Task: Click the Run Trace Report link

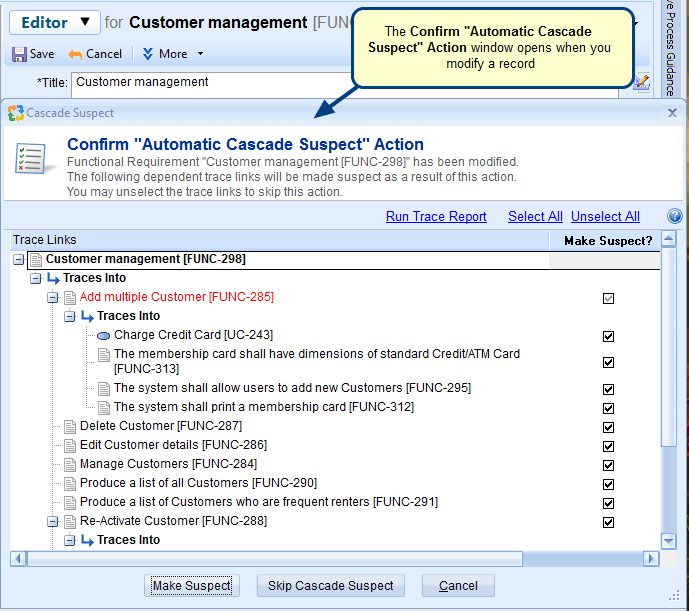Action: coord(436,217)
